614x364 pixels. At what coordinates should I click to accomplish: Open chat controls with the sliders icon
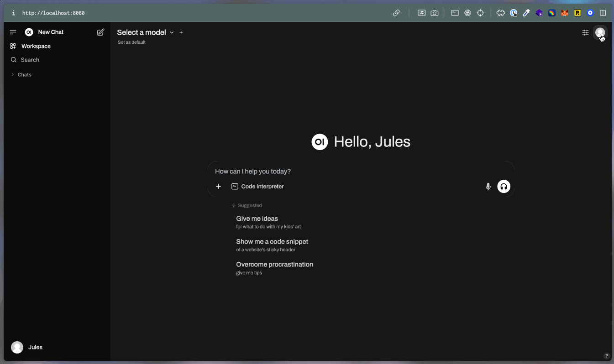(x=585, y=32)
